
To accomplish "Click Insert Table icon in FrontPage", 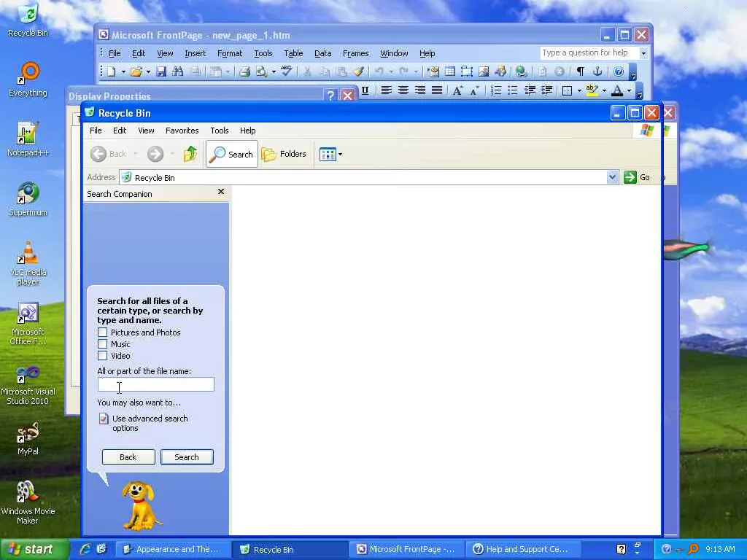I will (x=449, y=72).
